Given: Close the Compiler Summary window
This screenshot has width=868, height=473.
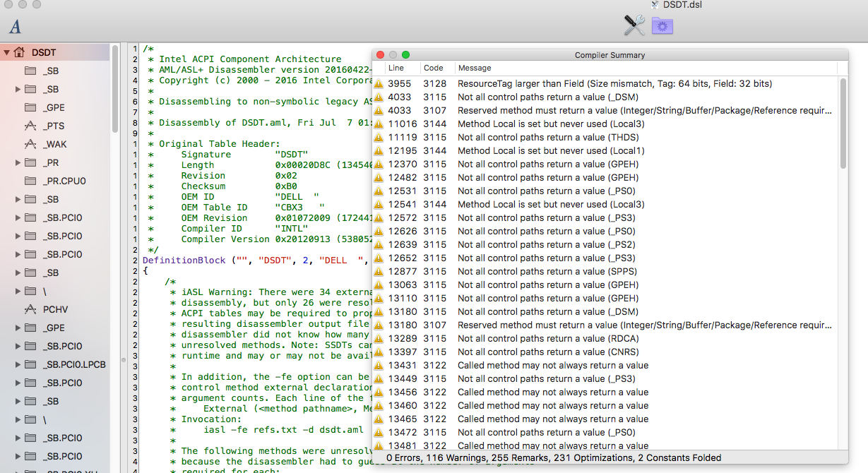Looking at the screenshot, I should (380, 55).
